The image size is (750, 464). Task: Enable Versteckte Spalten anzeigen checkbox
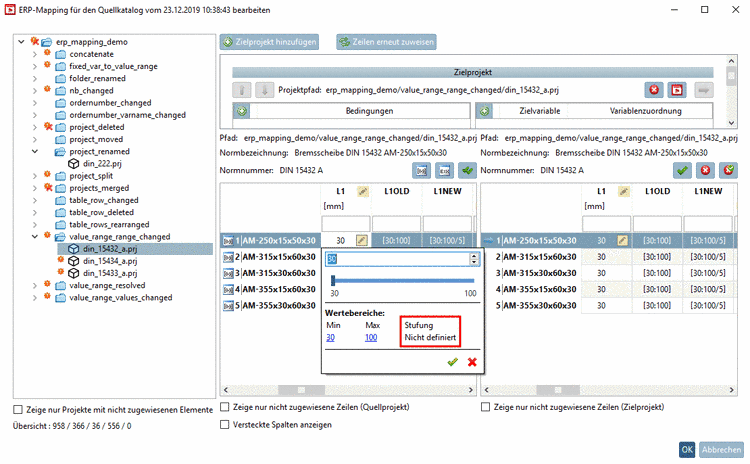point(224,425)
